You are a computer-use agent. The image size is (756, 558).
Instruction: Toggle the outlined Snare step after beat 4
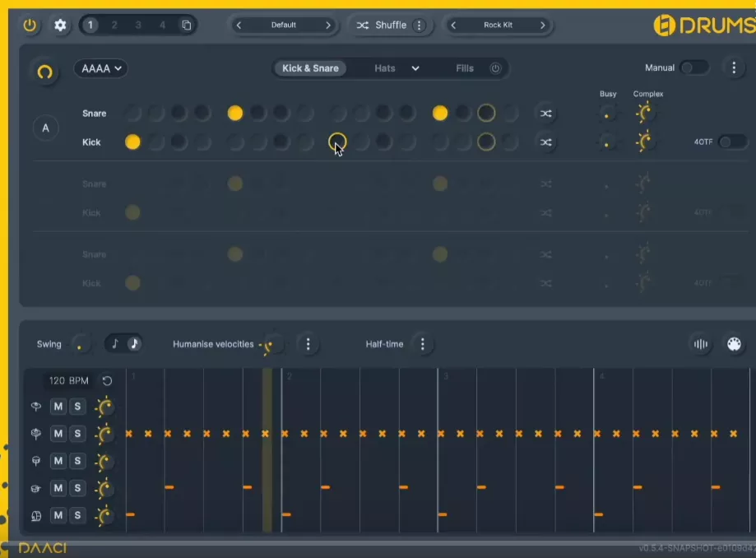(x=486, y=114)
